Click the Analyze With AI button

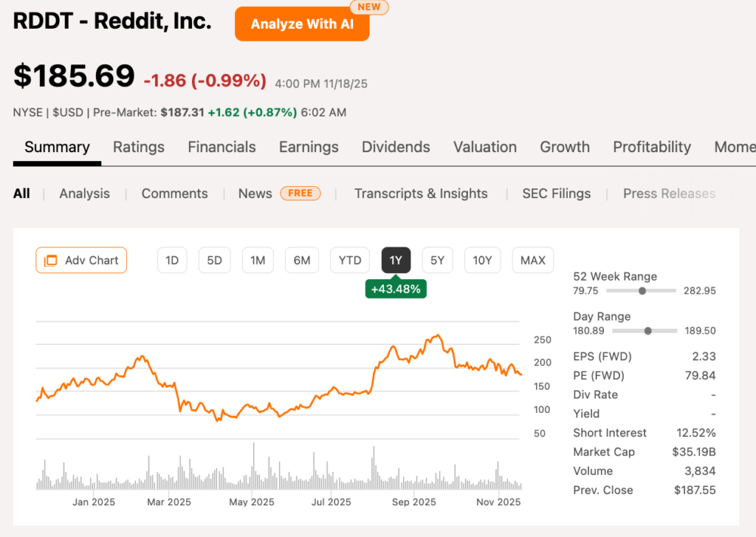coord(302,24)
